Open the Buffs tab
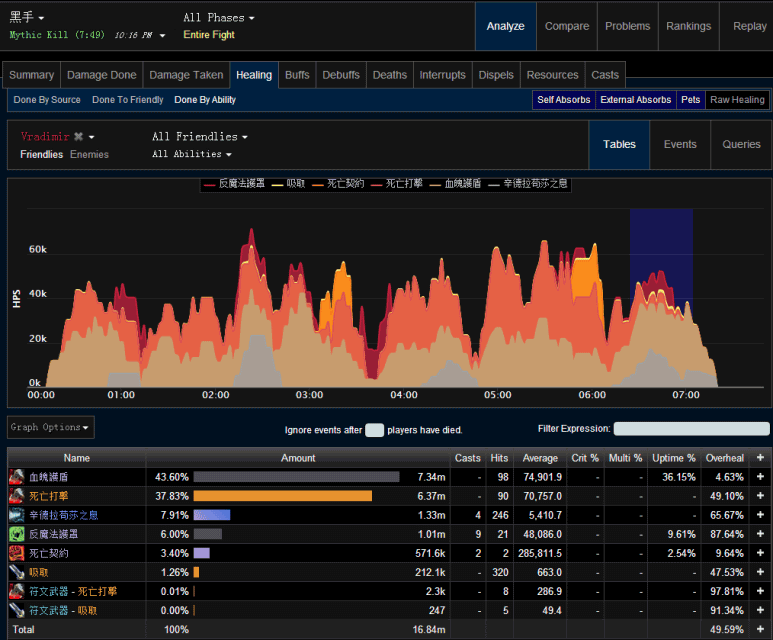773x640 pixels. (x=297, y=75)
